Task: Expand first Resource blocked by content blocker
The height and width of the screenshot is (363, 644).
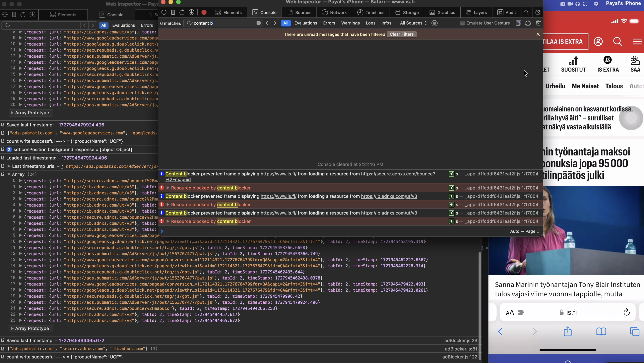Action: click(168, 188)
